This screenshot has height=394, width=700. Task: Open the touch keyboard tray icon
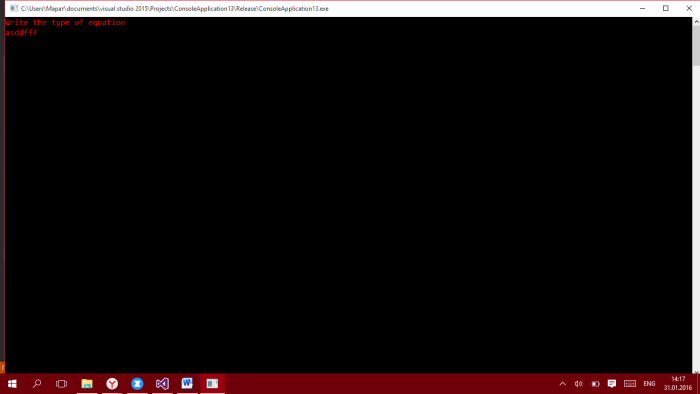pos(630,384)
